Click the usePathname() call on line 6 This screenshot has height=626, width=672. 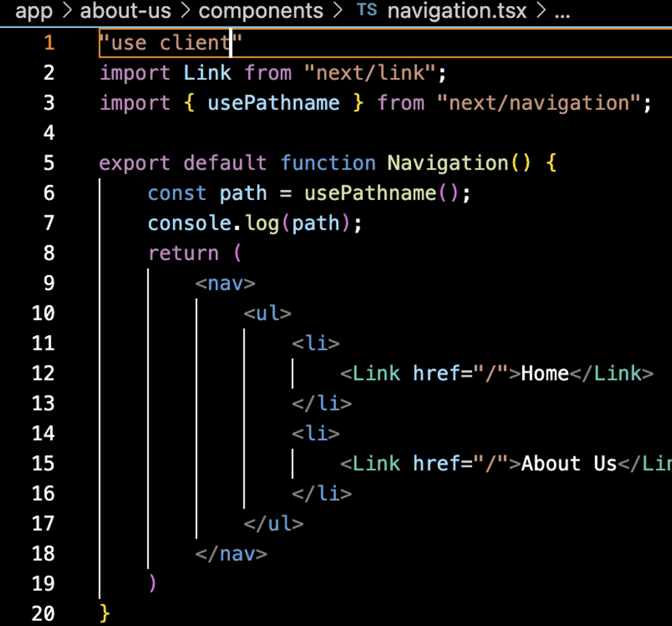click(x=381, y=193)
